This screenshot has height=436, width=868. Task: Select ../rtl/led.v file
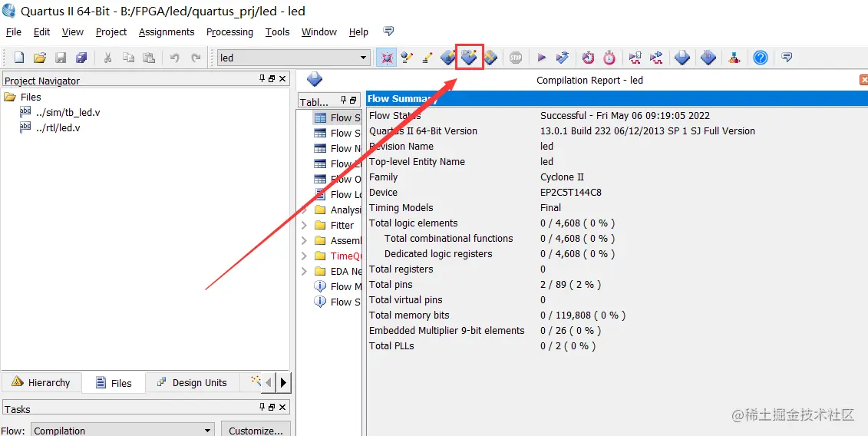click(x=51, y=128)
